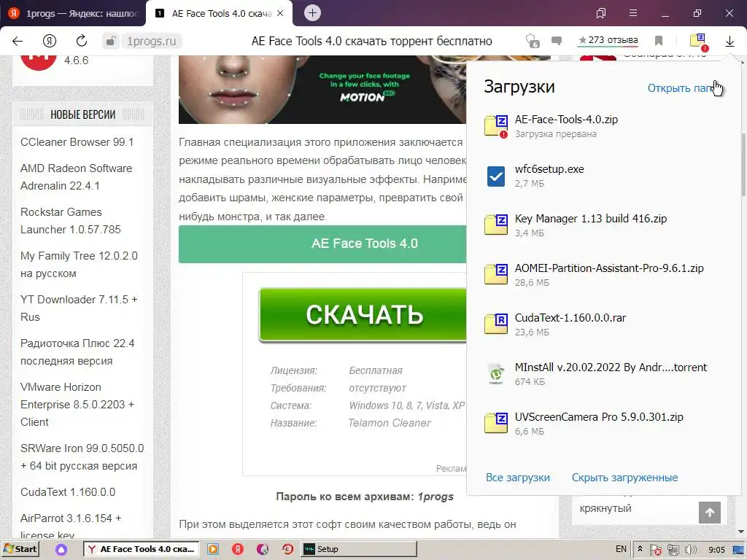Open CudaText-1.160.0.0.rar file name
Image resolution: width=747 pixels, height=560 pixels.
click(570, 318)
